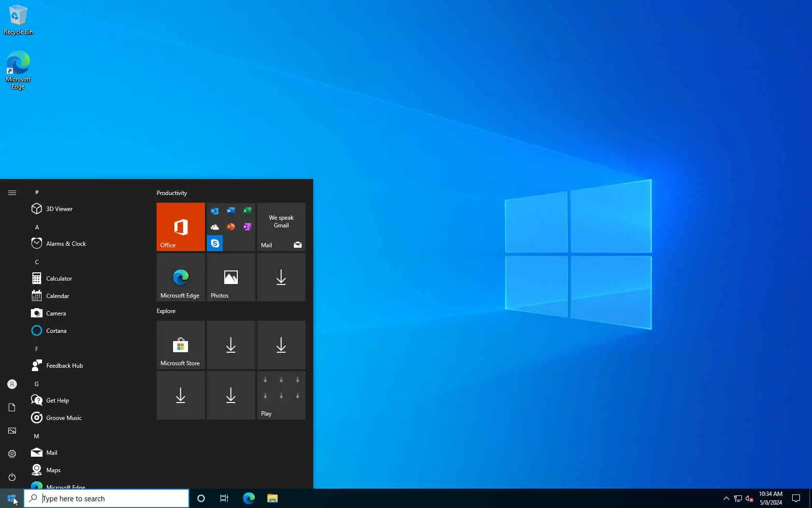The width and height of the screenshot is (812, 508).
Task: Open the Mail live tile
Action: pyautogui.click(x=281, y=227)
